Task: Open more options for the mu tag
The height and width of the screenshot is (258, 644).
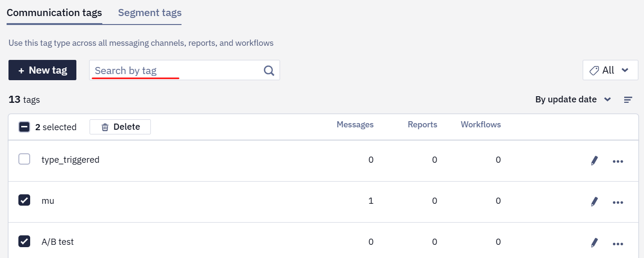Action: (618, 202)
